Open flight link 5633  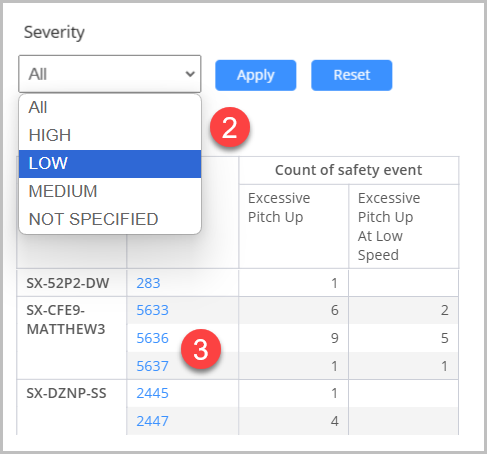(x=152, y=310)
